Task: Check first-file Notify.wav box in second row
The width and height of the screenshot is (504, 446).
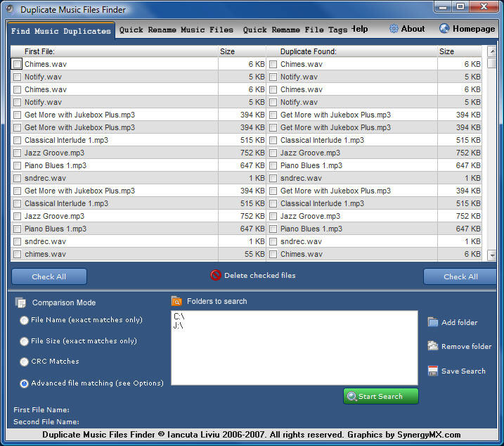Action: [18, 77]
